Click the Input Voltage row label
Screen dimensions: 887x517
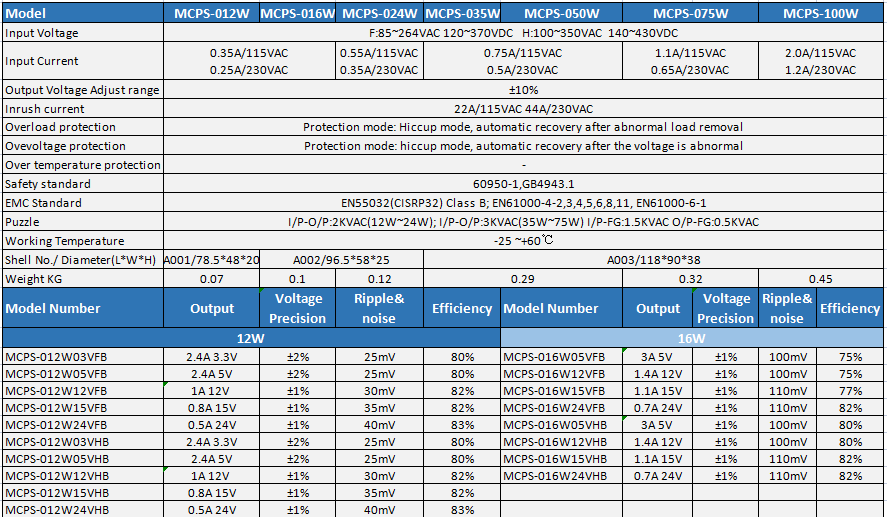(x=42, y=33)
